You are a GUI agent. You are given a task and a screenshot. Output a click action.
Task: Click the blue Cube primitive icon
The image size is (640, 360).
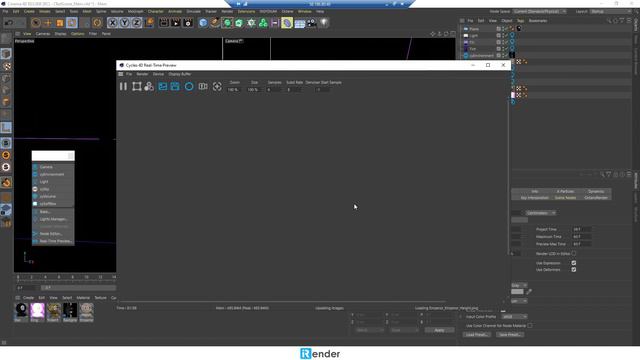click(x=203, y=23)
